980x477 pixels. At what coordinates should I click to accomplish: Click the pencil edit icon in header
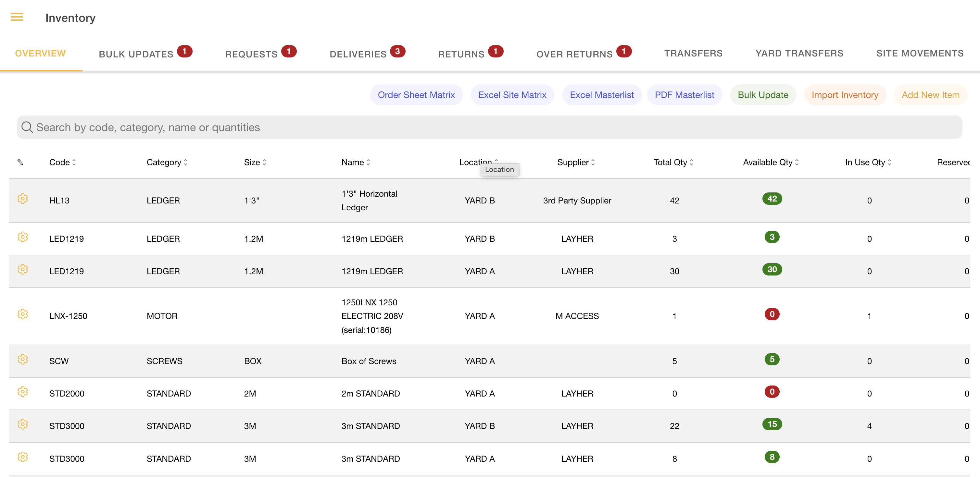click(20, 162)
